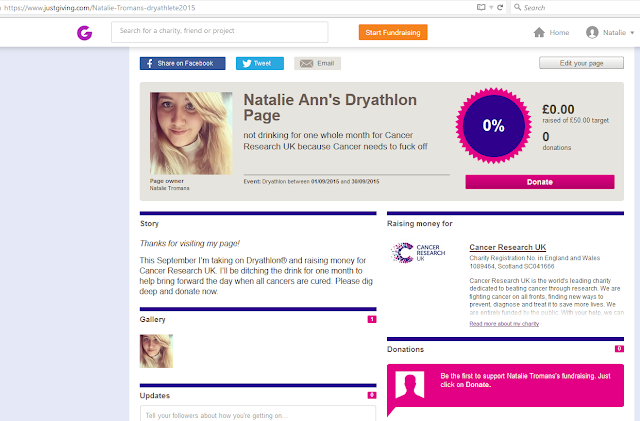Screen dimensions: 640x421
Task: Open the Home link in header
Action: [x=559, y=32]
